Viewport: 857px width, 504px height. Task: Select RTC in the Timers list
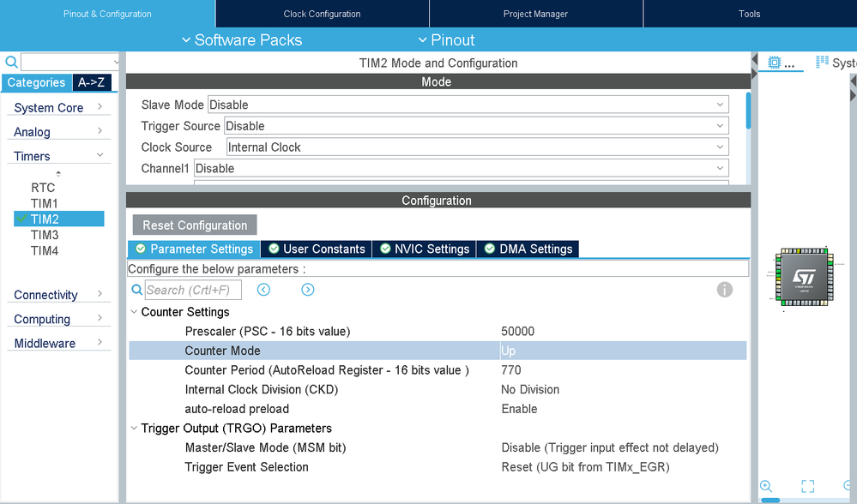[x=43, y=188]
